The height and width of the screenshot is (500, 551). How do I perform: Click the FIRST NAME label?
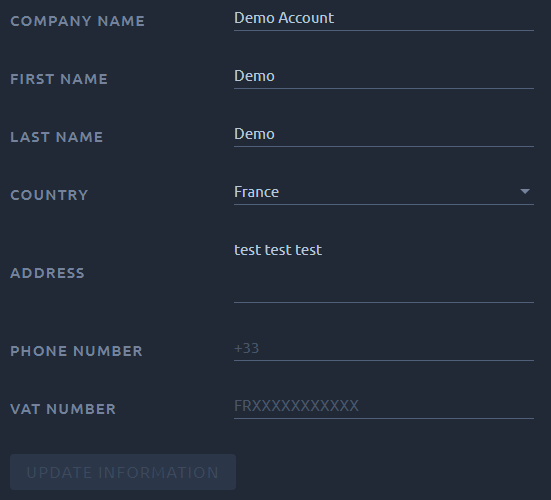[x=59, y=79]
